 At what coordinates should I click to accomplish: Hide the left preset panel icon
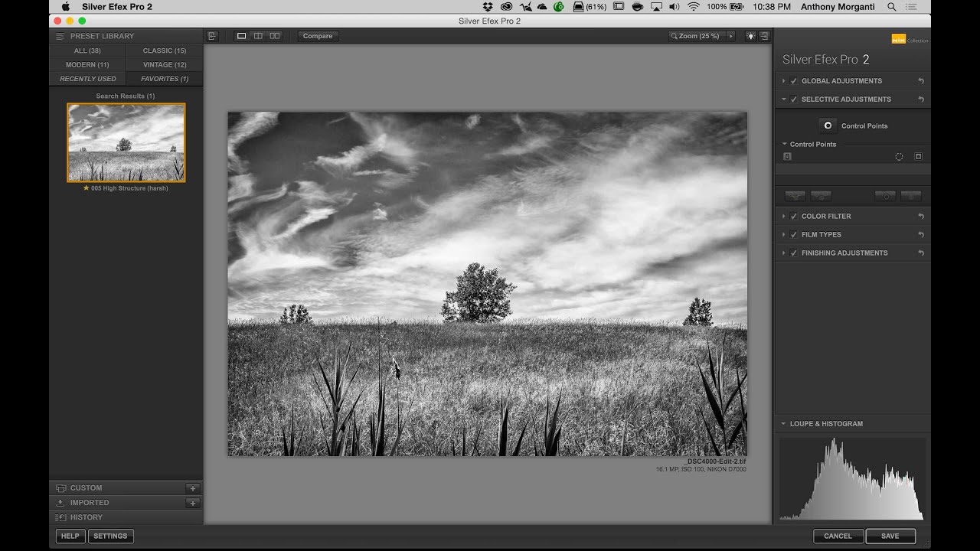coord(212,36)
